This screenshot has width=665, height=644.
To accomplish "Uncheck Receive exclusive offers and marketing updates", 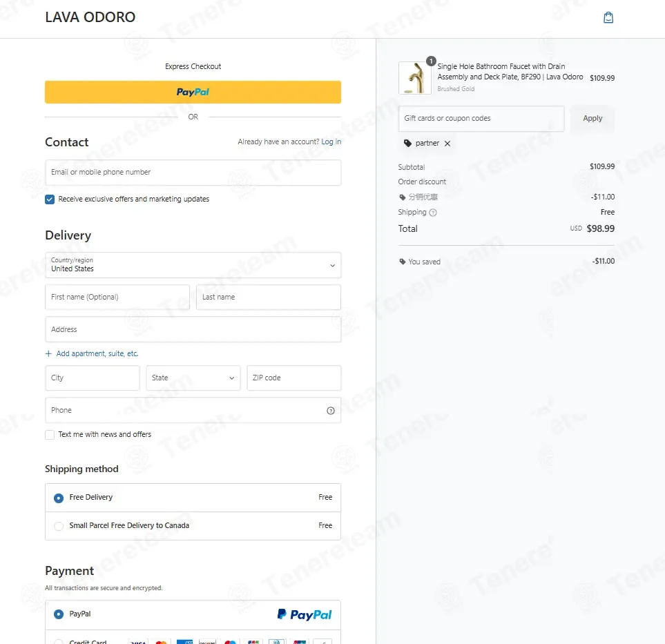I will coord(50,199).
